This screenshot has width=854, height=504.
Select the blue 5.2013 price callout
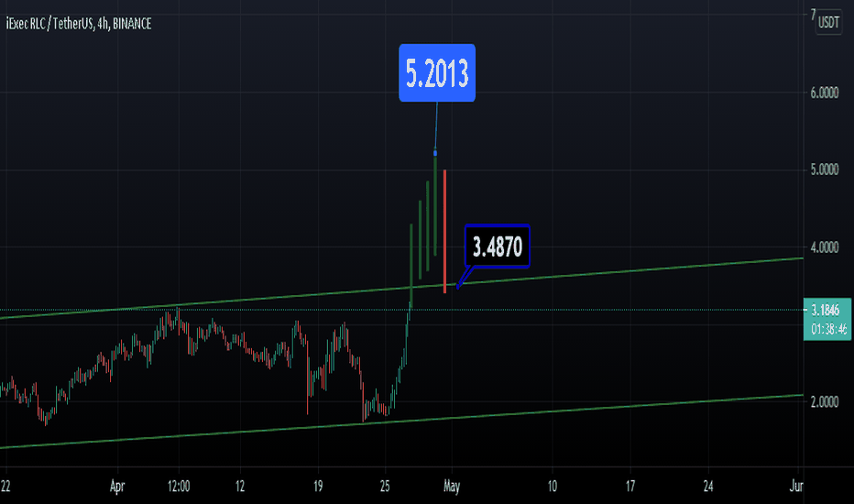click(437, 73)
